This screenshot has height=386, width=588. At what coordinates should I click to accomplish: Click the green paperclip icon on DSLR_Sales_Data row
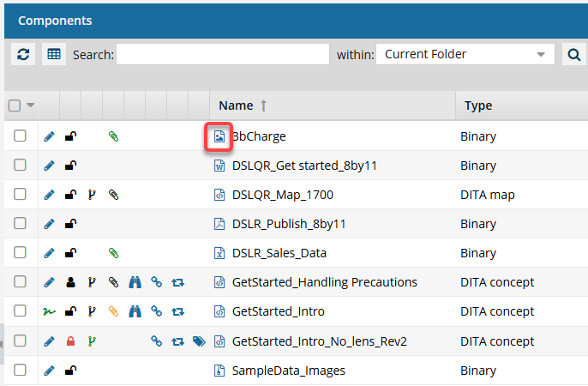pos(113,253)
